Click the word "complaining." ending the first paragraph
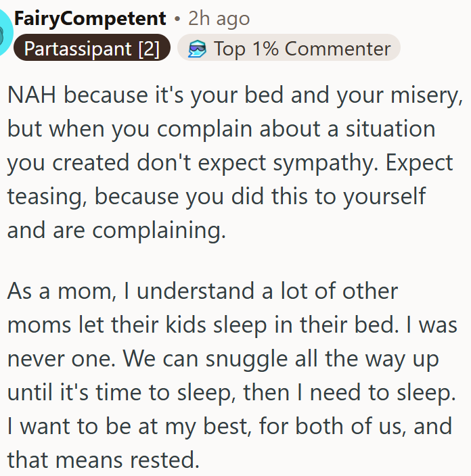The image size is (471, 476). (x=158, y=231)
